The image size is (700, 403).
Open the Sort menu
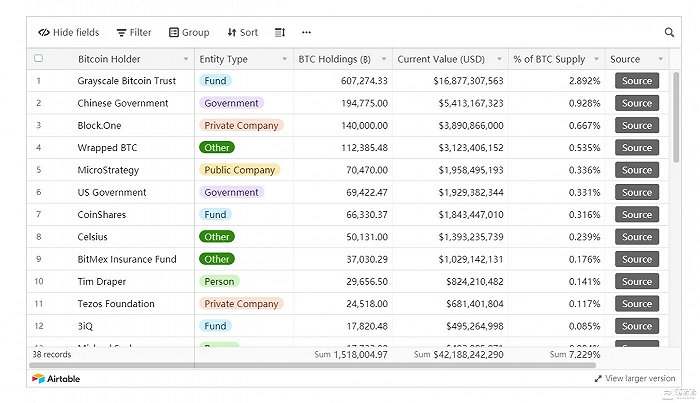242,32
